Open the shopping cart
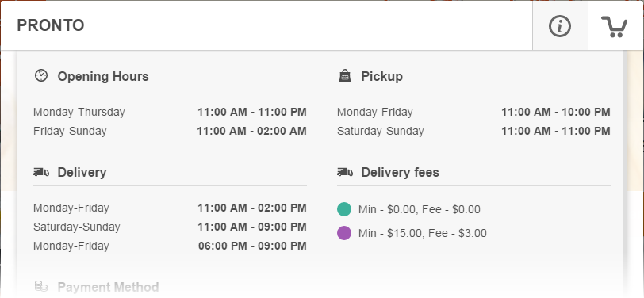The image size is (644, 298). (x=614, y=26)
